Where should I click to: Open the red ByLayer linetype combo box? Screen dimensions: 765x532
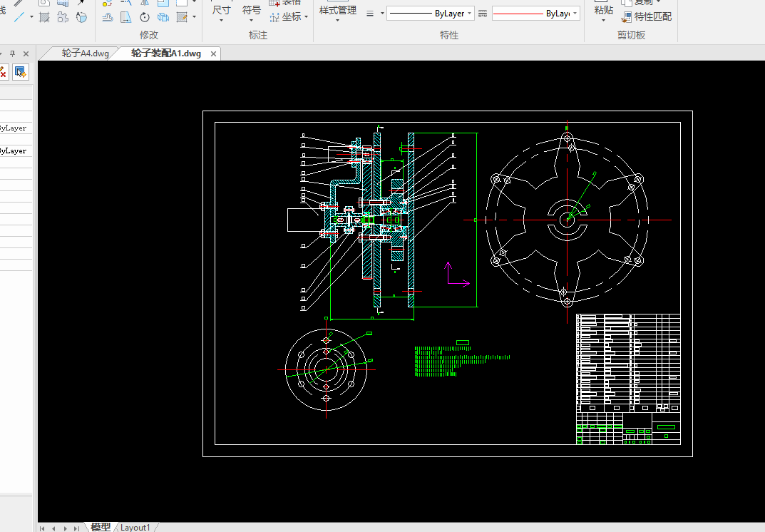[x=535, y=14]
